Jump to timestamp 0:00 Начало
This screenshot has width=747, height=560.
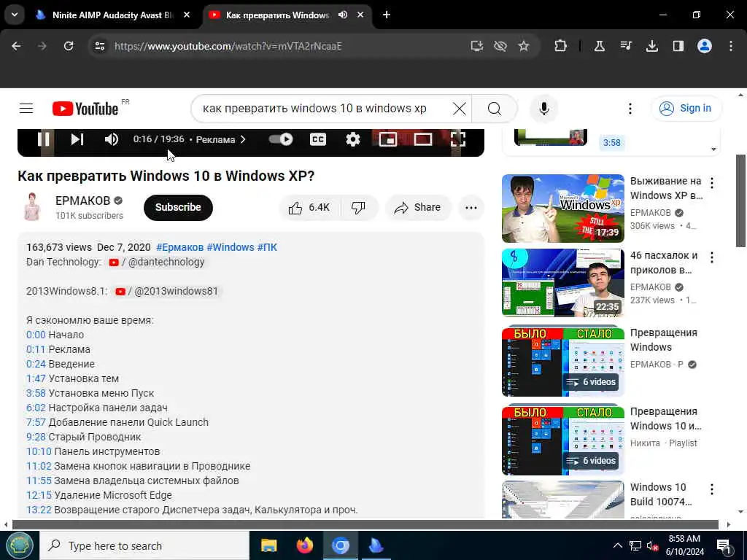(36, 335)
